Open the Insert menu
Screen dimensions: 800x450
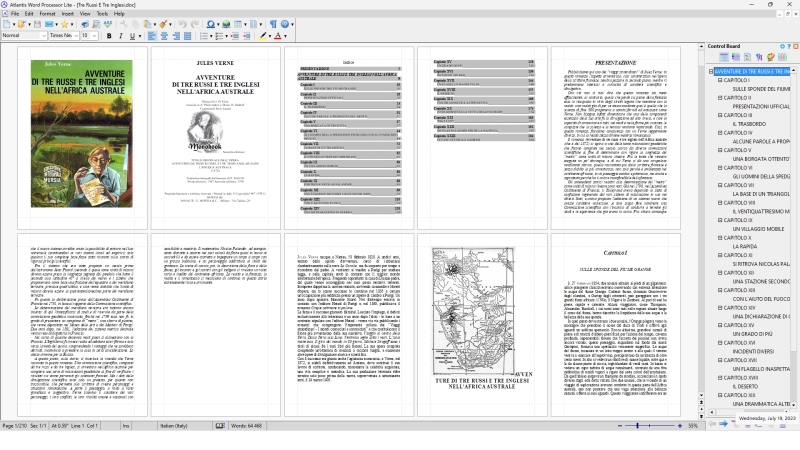click(67, 14)
